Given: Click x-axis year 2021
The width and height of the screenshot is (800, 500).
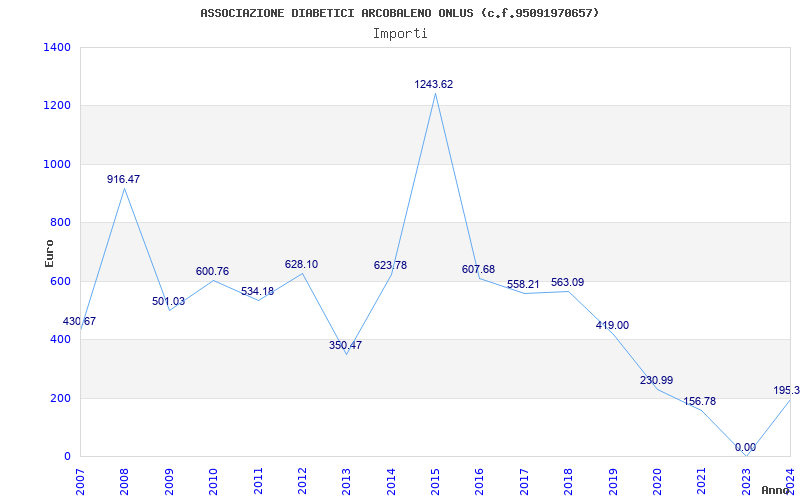Looking at the screenshot, I should pyautogui.click(x=702, y=482).
